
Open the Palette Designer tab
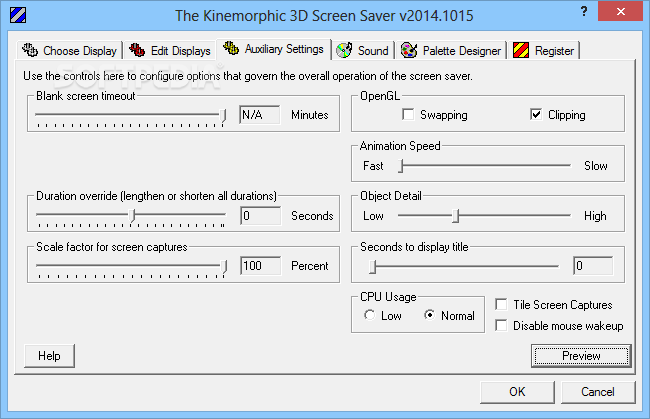click(451, 51)
